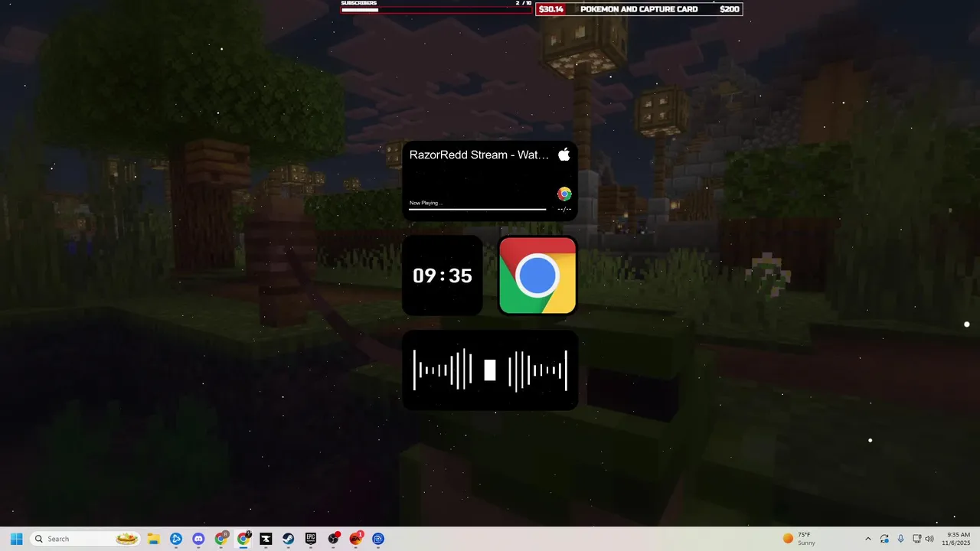Launch Steam from the taskbar
The width and height of the screenshot is (980, 551).
click(289, 539)
